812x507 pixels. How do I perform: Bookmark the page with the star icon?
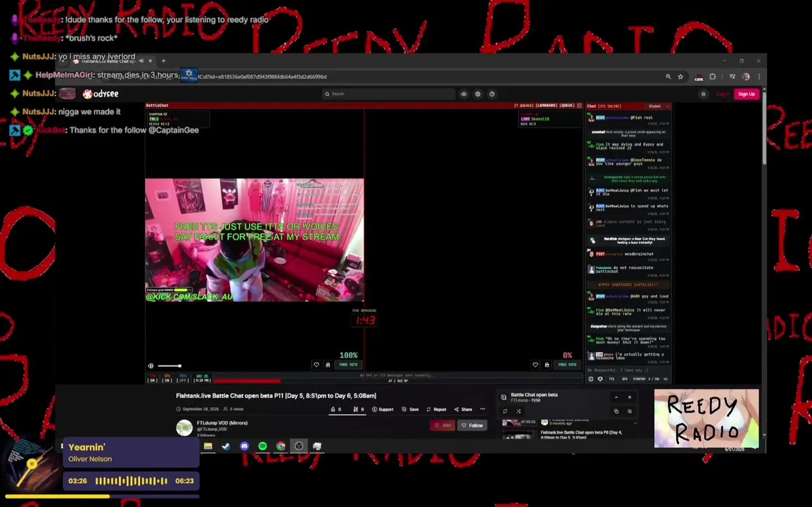680,77
